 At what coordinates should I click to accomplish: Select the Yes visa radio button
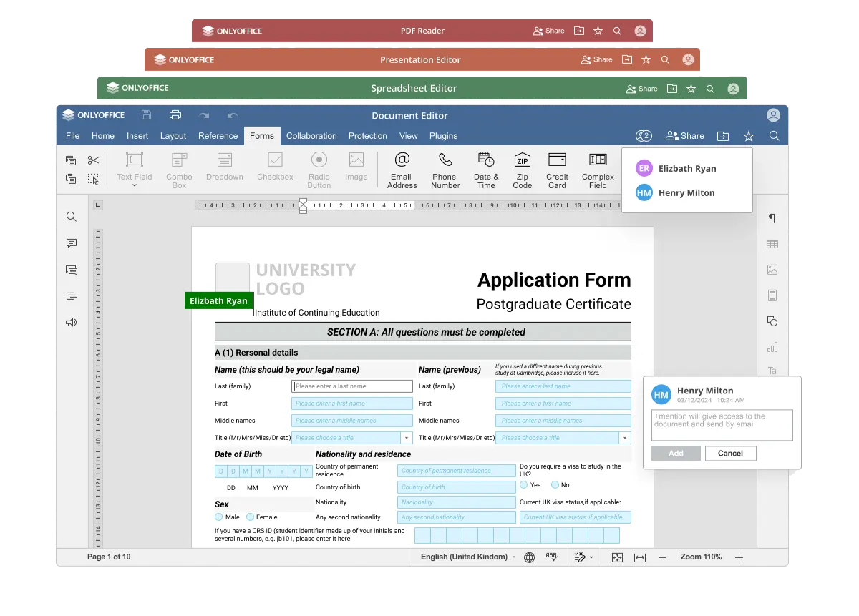pyautogui.click(x=524, y=485)
